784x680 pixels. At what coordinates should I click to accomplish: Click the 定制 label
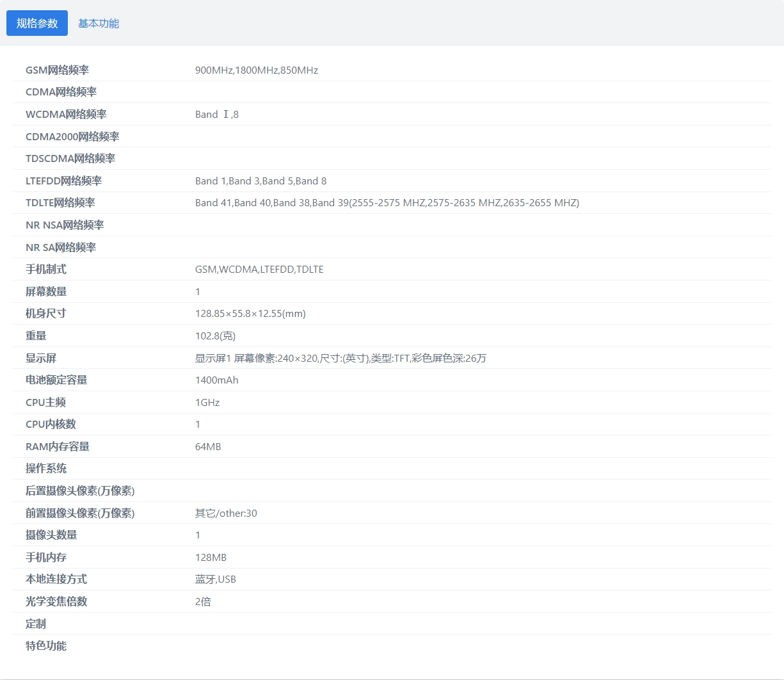(36, 624)
